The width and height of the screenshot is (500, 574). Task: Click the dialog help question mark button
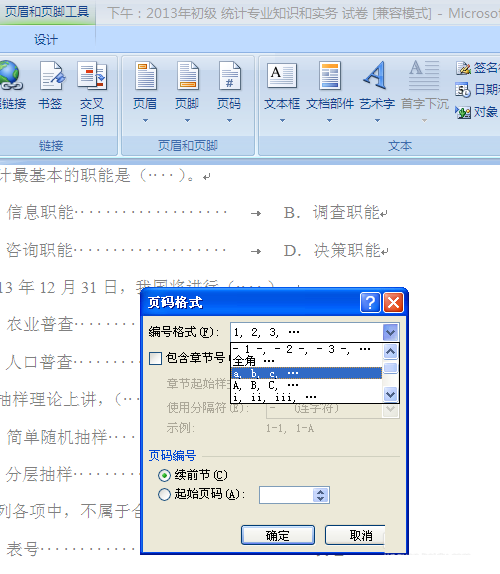click(x=370, y=303)
